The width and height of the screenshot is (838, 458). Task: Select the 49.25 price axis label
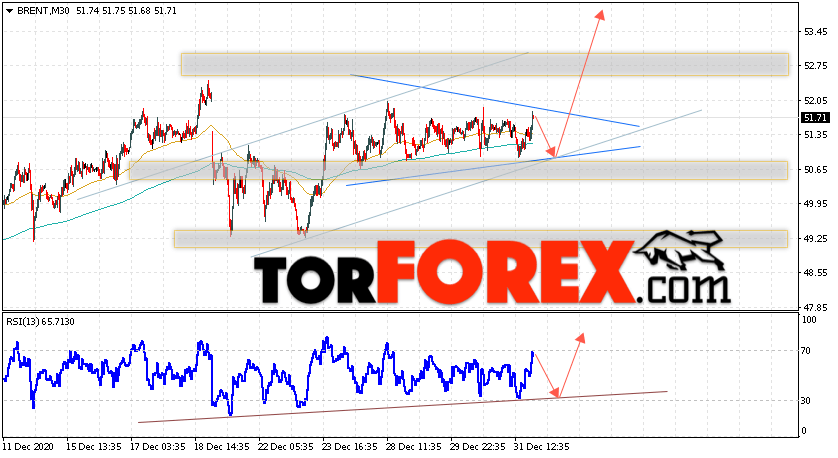(x=816, y=239)
